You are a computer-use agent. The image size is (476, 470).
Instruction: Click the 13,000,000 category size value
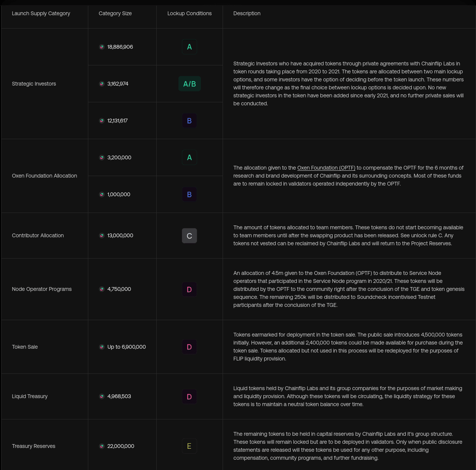point(120,235)
